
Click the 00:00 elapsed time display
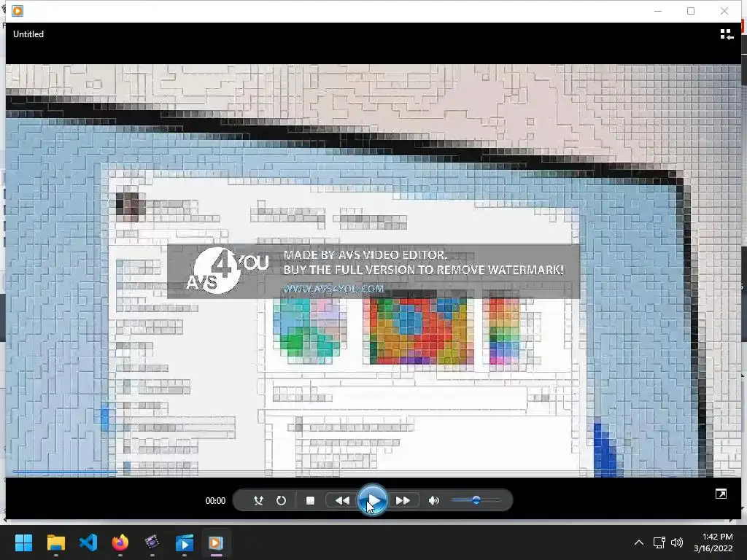click(x=215, y=500)
